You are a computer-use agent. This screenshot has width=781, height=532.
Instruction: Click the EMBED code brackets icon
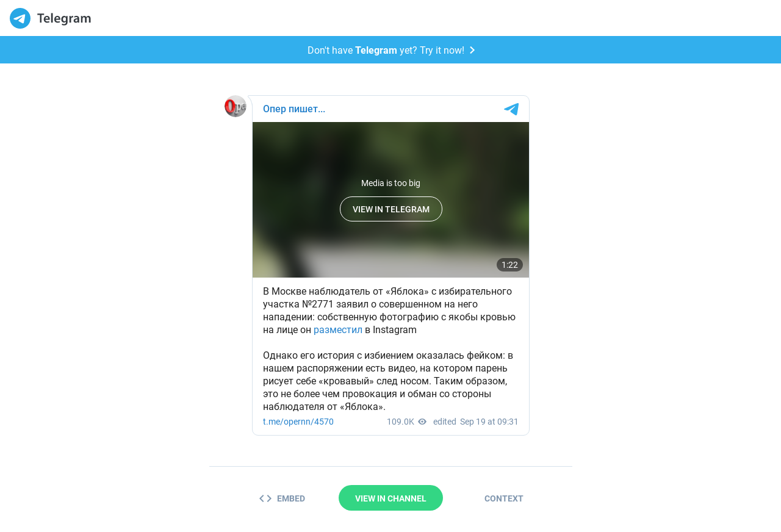click(265, 498)
